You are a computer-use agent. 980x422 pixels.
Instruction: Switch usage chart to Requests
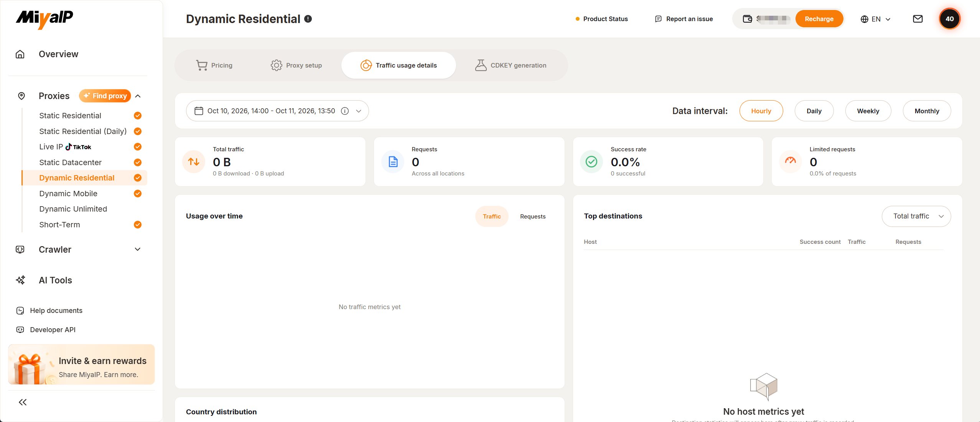[533, 217]
